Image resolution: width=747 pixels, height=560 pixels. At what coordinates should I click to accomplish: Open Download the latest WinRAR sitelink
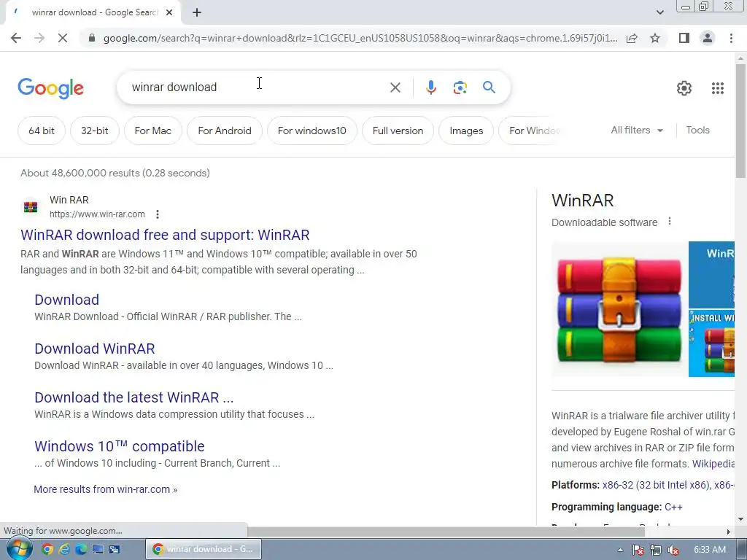(x=134, y=397)
